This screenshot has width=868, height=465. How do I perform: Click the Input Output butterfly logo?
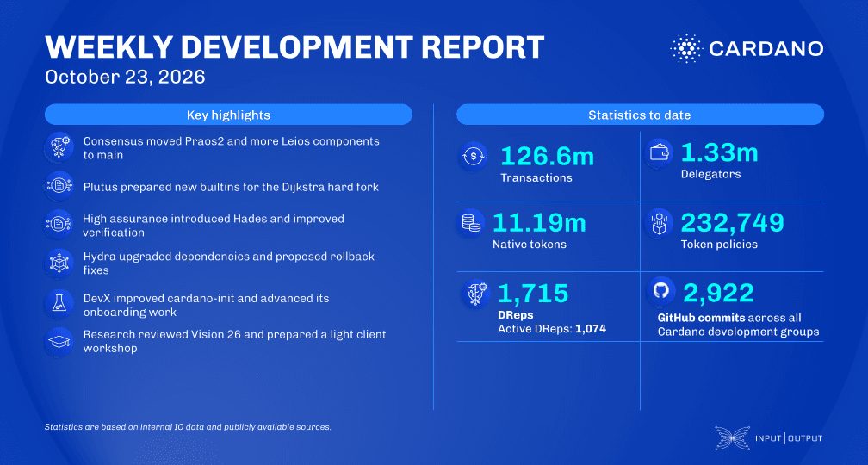(x=732, y=437)
